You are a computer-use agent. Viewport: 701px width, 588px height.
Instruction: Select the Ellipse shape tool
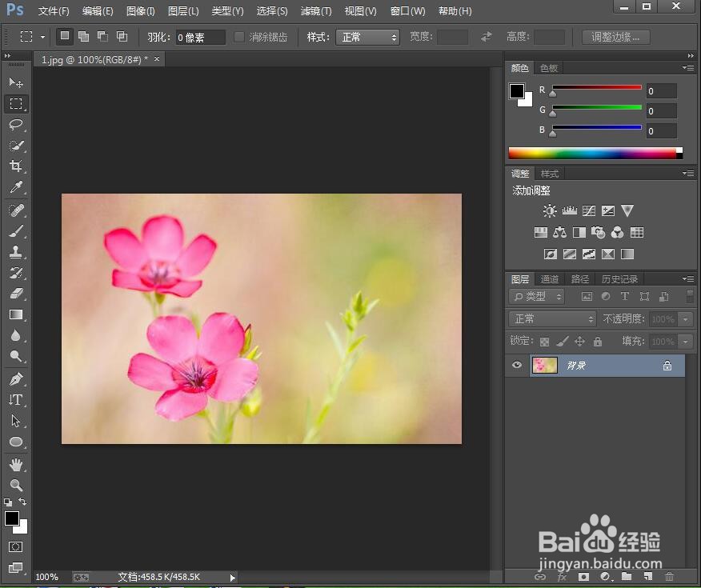16,442
